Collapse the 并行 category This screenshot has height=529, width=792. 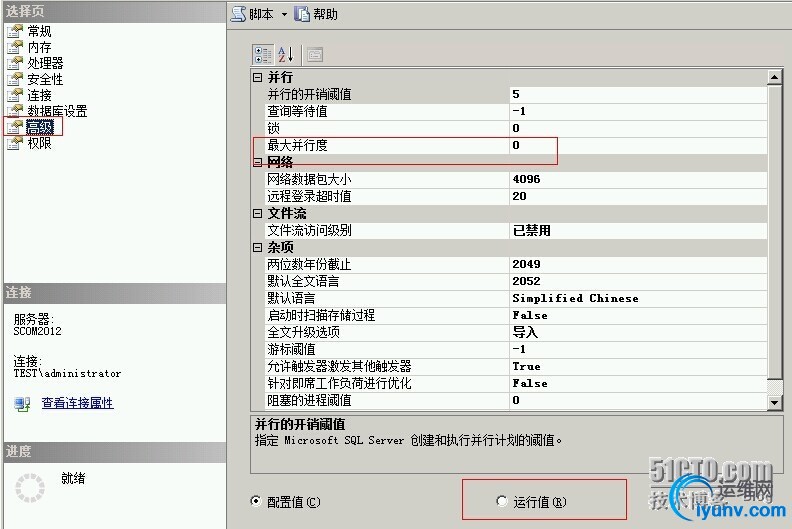[x=258, y=77]
